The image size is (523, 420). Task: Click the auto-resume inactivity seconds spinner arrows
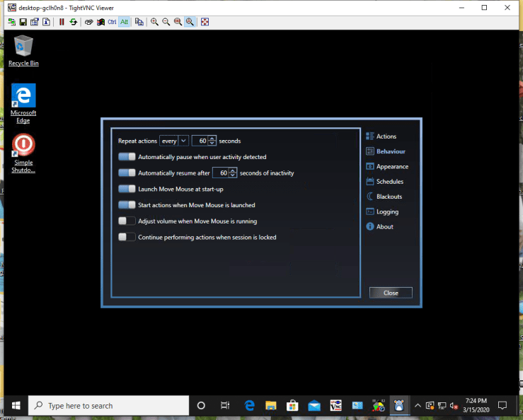[233, 173]
